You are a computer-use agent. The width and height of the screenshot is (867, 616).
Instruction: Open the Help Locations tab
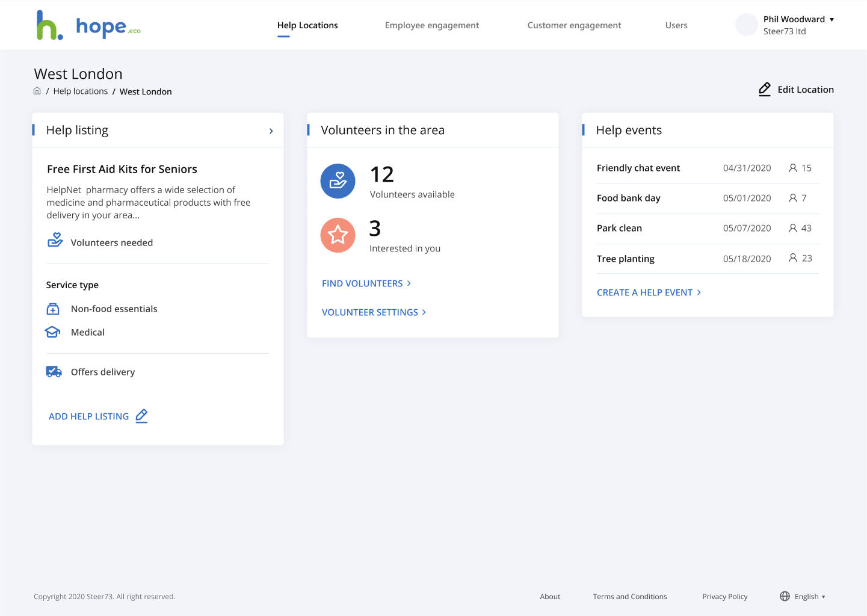[x=307, y=25]
